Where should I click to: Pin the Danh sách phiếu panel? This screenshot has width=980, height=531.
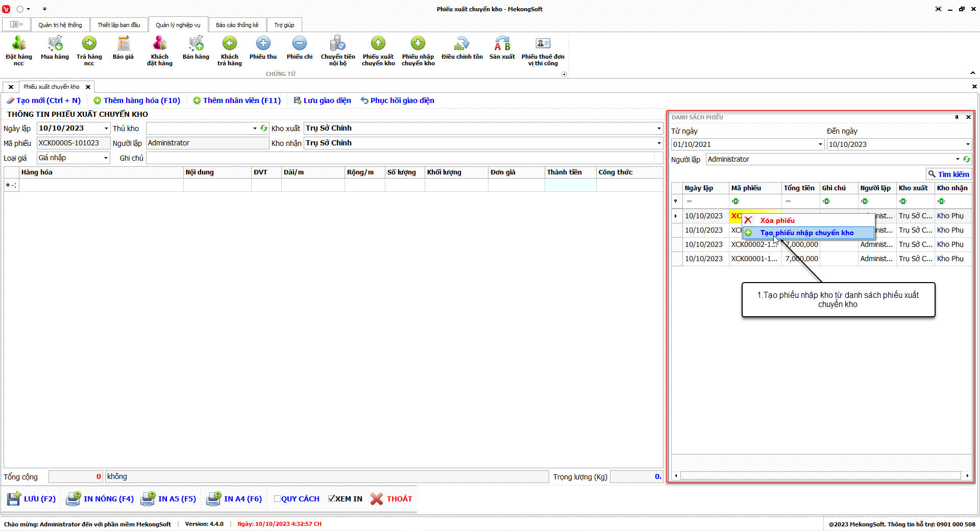click(957, 117)
